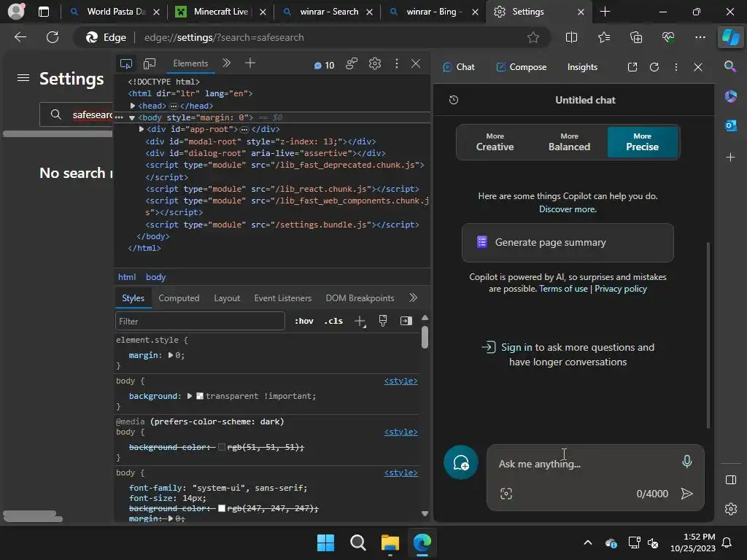Add a screenshot to the Copilot message
Viewport: 747px width, 560px height.
[x=506, y=494]
